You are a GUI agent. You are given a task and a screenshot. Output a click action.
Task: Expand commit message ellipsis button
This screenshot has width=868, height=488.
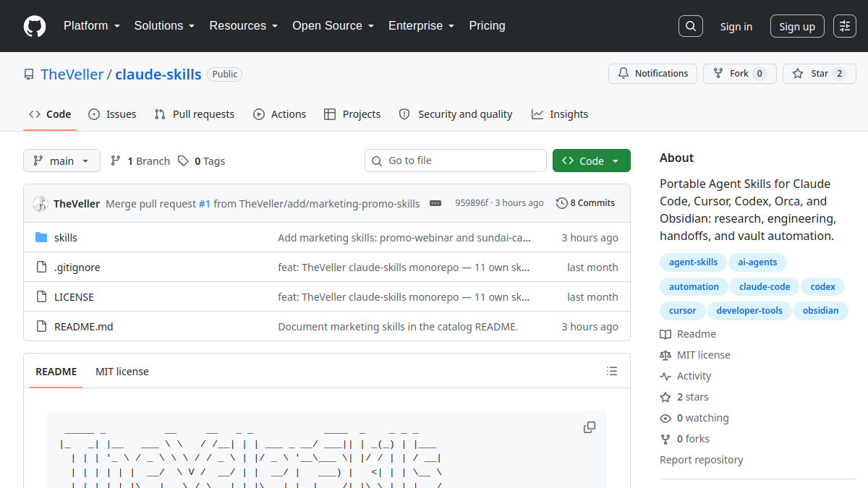(x=435, y=203)
